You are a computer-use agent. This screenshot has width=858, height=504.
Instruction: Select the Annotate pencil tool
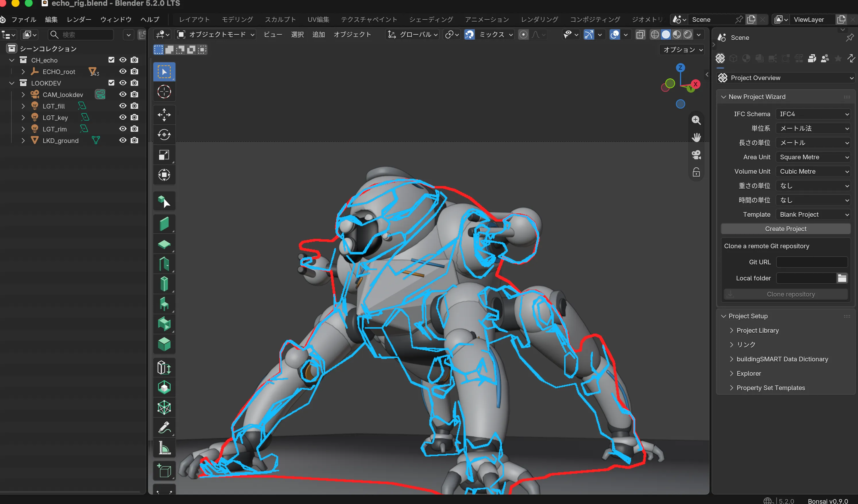(x=164, y=427)
